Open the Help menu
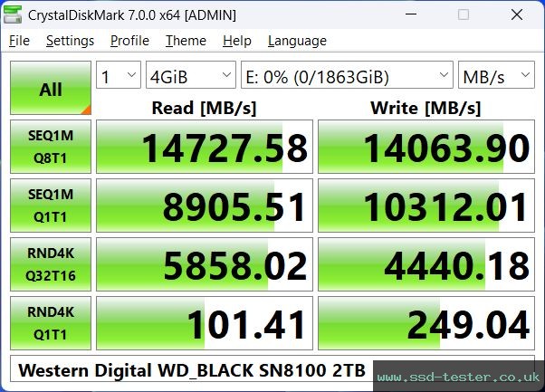Image resolution: width=545 pixels, height=392 pixels. point(237,41)
